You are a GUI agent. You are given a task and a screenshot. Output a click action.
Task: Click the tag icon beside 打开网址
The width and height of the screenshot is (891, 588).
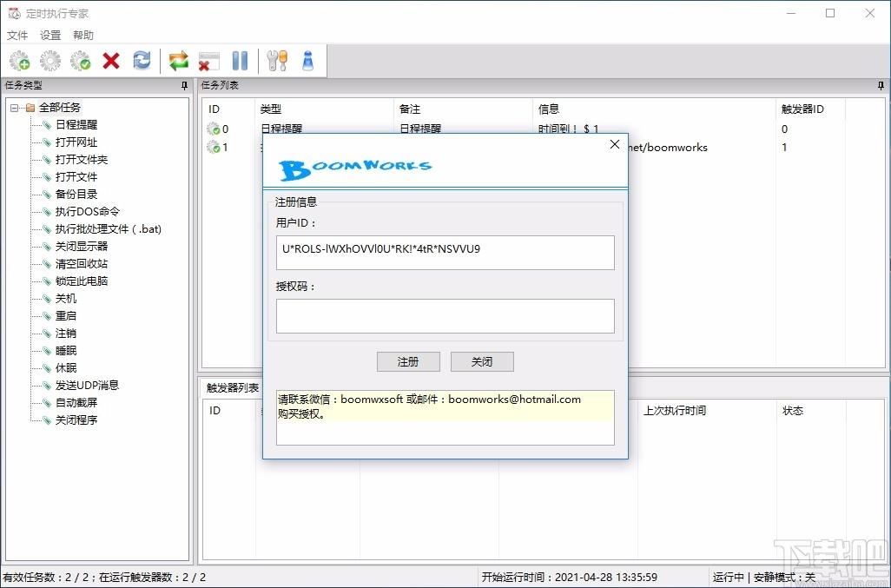pos(47,142)
